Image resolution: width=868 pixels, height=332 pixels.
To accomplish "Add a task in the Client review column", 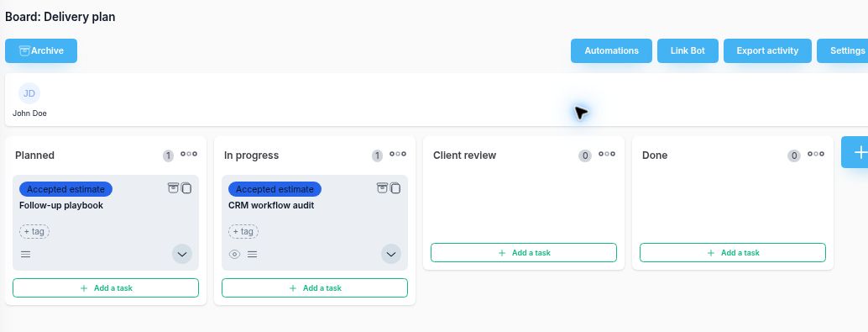I will (x=524, y=252).
